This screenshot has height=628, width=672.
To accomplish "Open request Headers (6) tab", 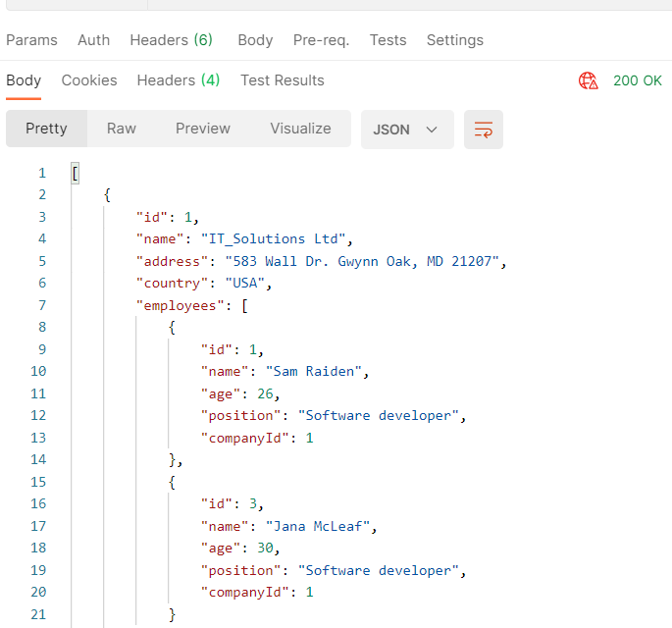I will click(171, 40).
